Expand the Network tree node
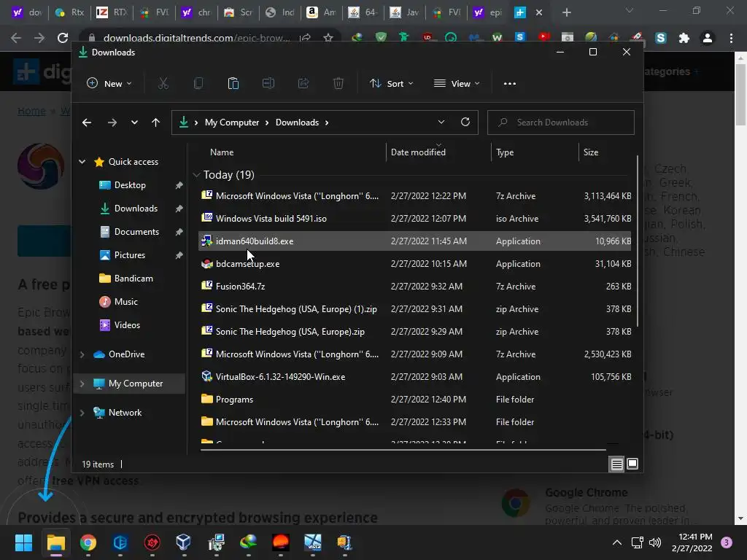The image size is (747, 560). 82,413
